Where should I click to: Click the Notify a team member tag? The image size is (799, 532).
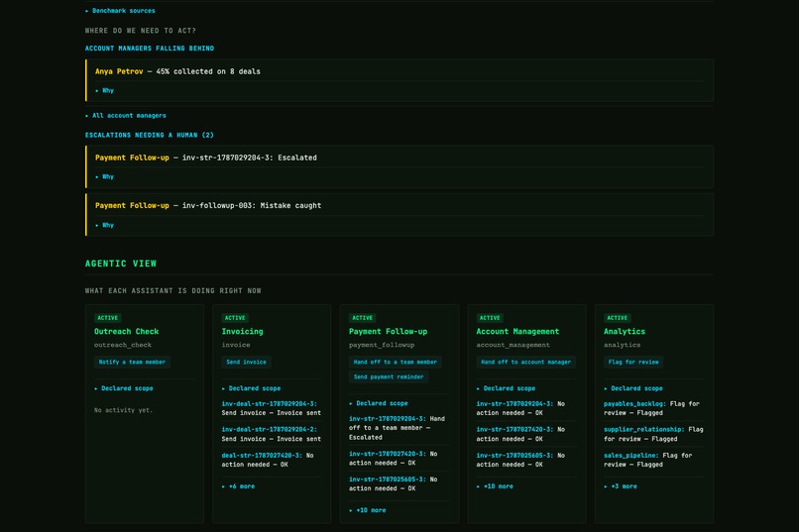tap(132, 362)
